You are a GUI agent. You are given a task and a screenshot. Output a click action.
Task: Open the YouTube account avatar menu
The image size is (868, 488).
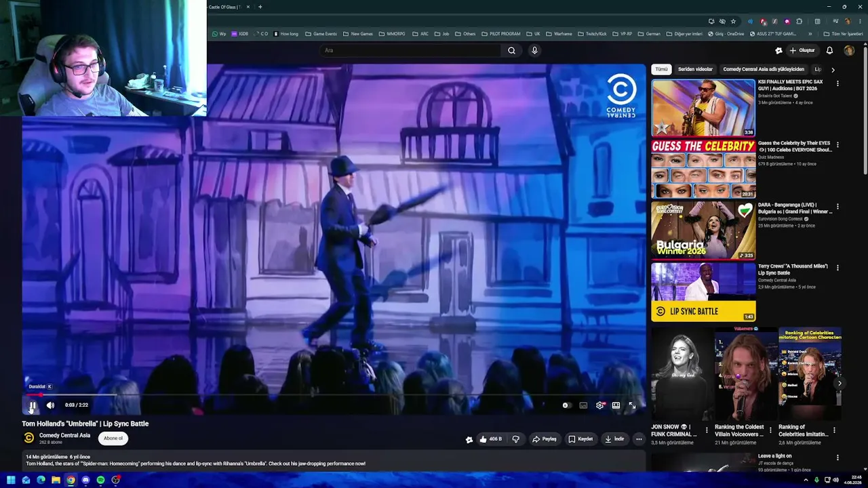pos(849,50)
